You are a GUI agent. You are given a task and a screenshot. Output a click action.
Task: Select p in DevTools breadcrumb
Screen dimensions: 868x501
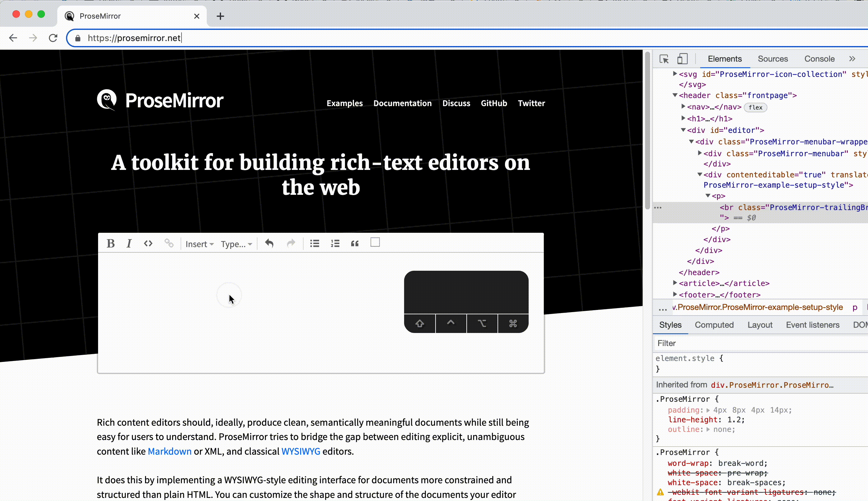[855, 308]
